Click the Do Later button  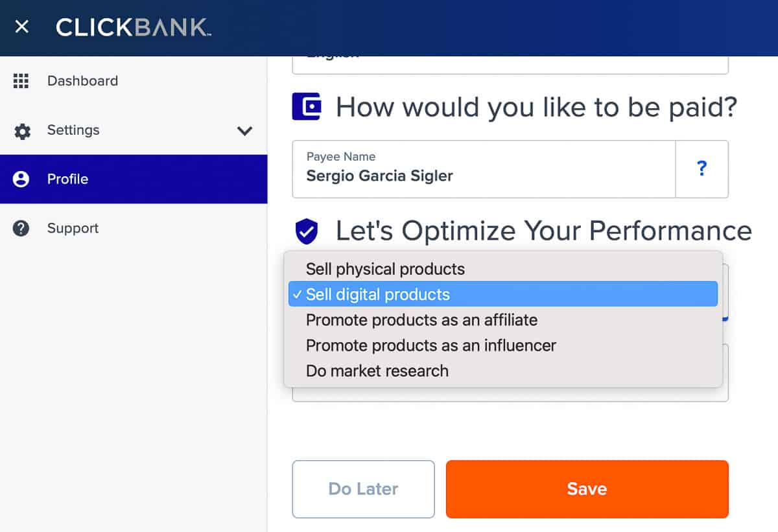point(363,489)
